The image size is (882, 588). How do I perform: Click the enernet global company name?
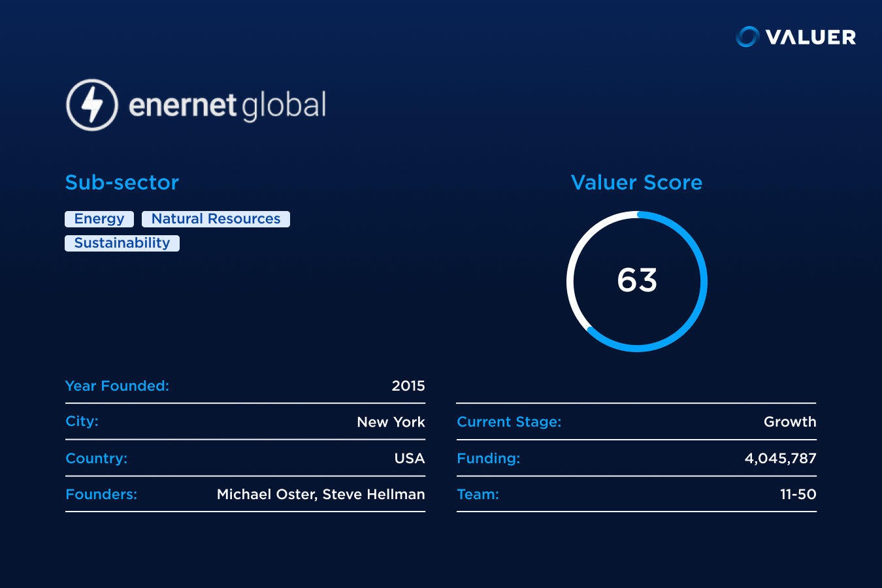click(x=227, y=106)
